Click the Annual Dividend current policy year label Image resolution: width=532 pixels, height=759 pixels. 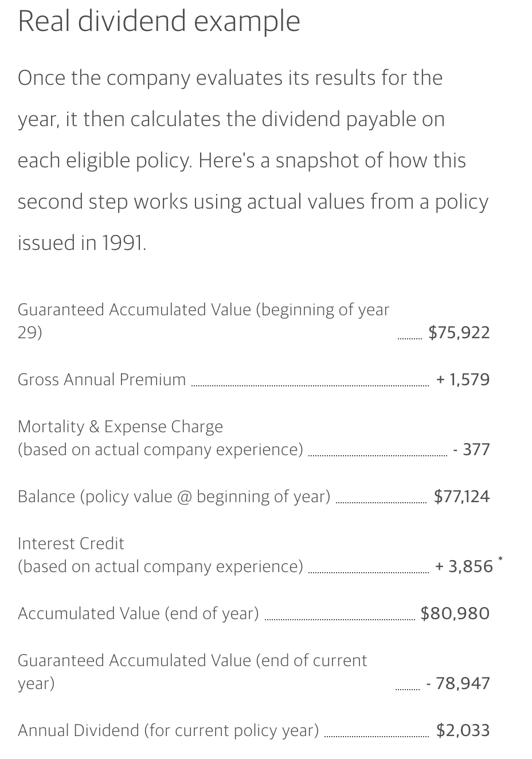click(x=169, y=730)
